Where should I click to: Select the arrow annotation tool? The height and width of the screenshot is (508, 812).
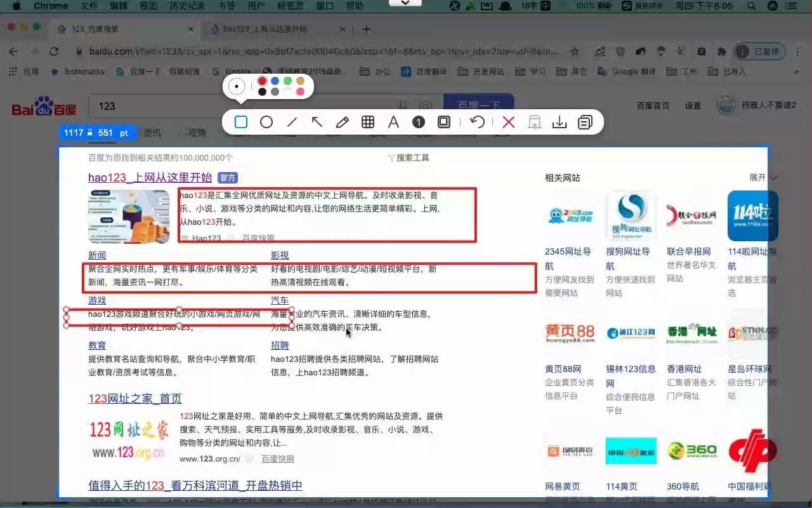317,122
